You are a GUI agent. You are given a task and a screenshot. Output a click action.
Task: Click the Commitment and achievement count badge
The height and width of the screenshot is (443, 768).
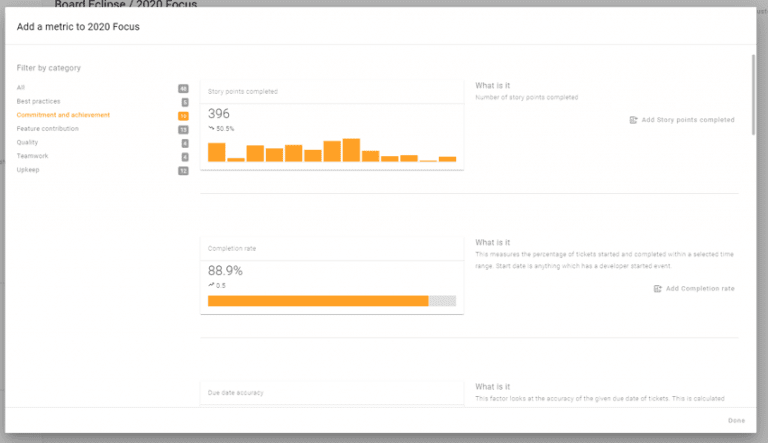[183, 116]
